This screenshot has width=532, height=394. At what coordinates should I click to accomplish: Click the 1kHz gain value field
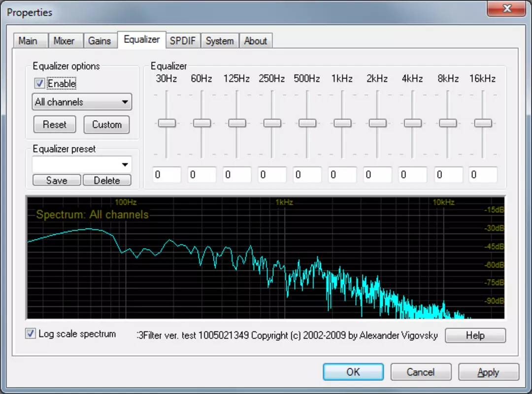tap(343, 175)
